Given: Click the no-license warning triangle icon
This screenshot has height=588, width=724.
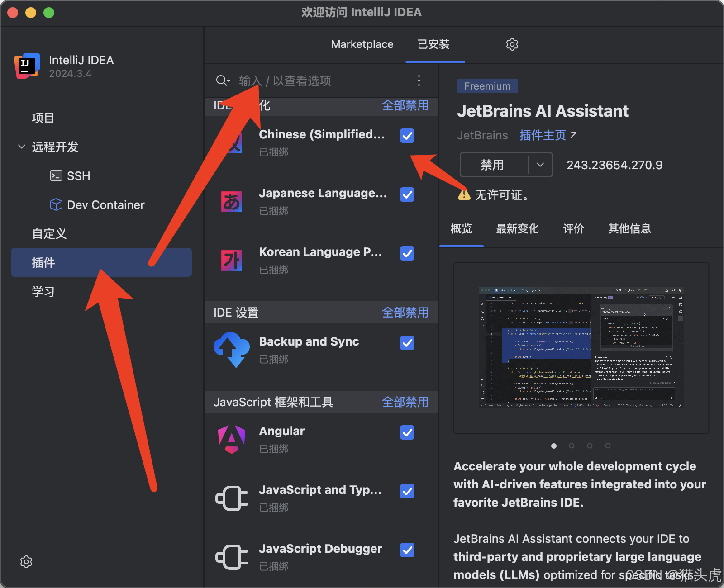Looking at the screenshot, I should [464, 195].
